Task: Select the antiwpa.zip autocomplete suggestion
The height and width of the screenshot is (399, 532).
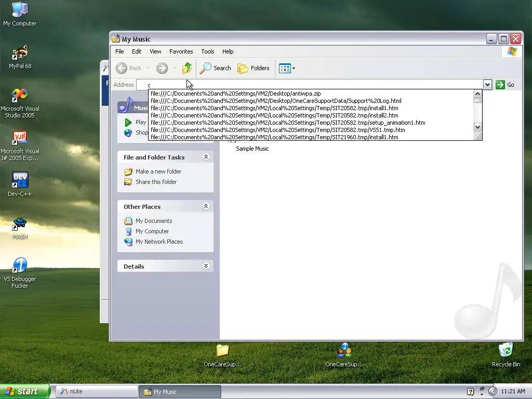Action: pyautogui.click(x=311, y=94)
